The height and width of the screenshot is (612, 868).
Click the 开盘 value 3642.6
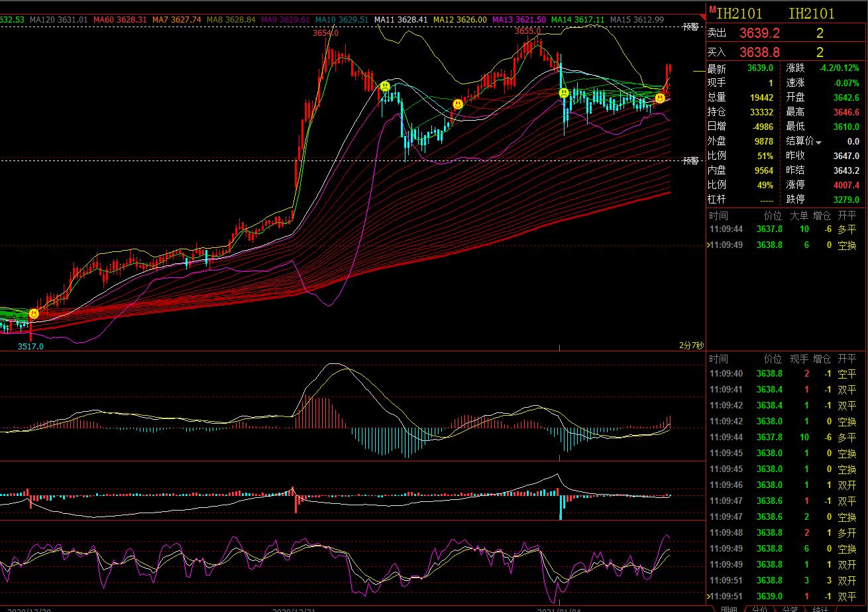847,97
